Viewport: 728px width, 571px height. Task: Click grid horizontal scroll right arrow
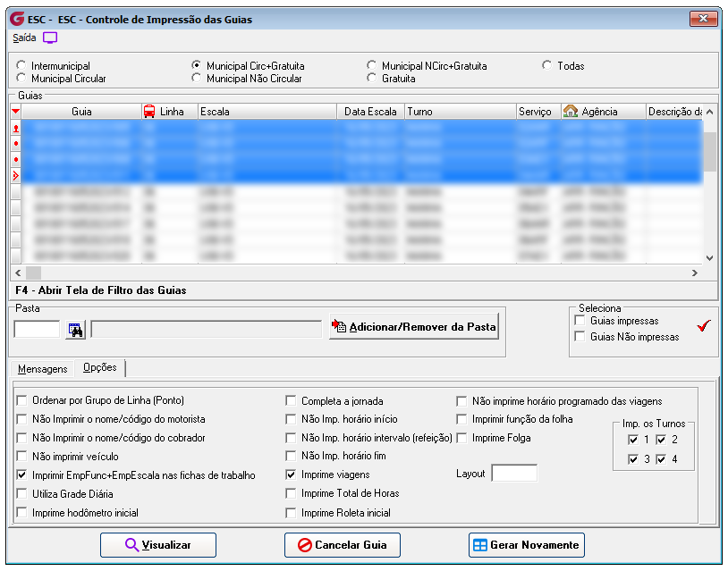[695, 273]
